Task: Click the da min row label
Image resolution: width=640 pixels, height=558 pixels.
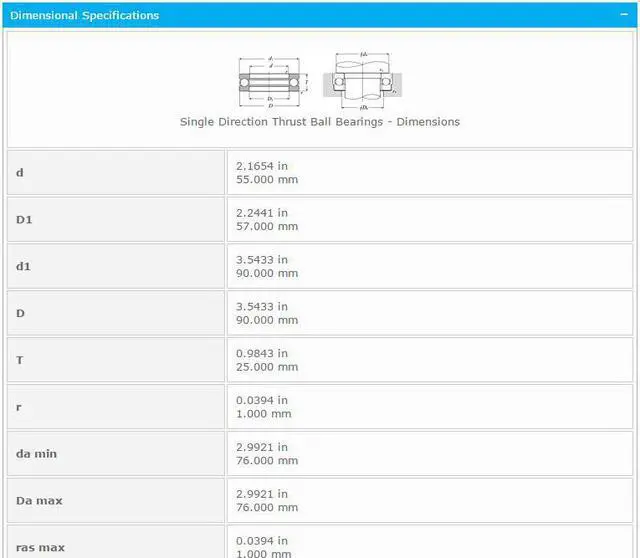Action: point(36,454)
